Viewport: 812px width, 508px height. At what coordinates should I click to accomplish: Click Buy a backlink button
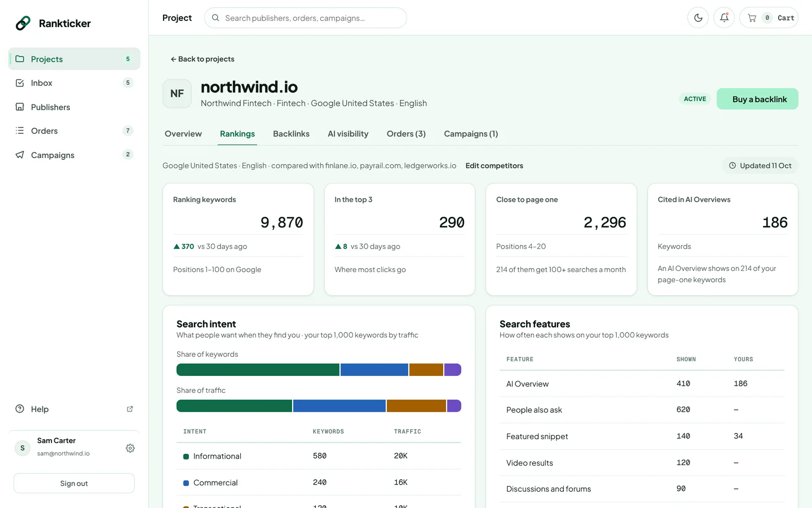click(x=757, y=99)
